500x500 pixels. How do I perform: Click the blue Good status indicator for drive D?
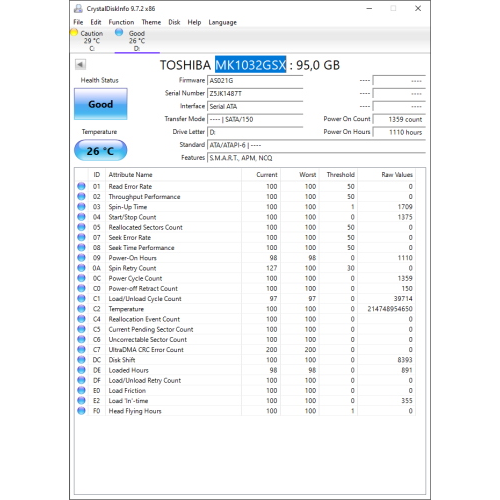(x=119, y=32)
